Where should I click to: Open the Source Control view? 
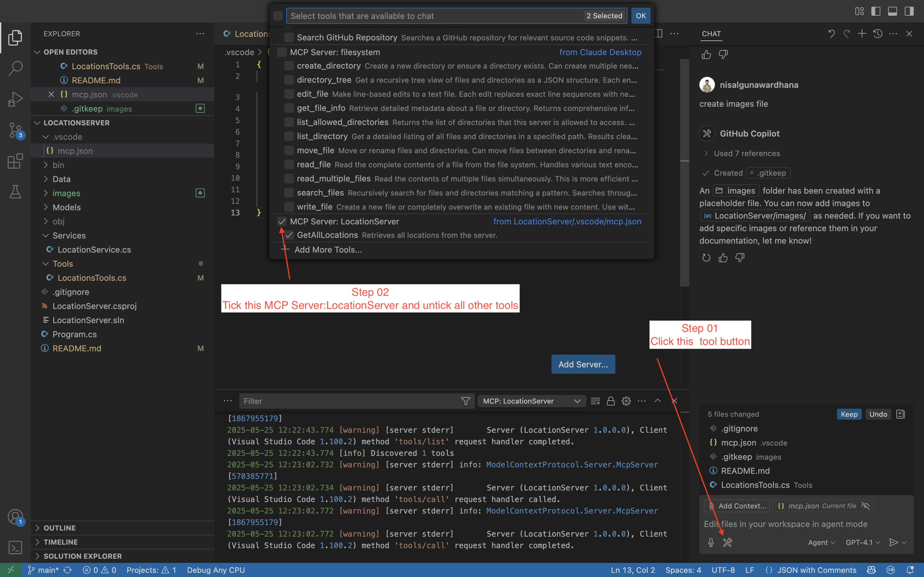pyautogui.click(x=15, y=130)
